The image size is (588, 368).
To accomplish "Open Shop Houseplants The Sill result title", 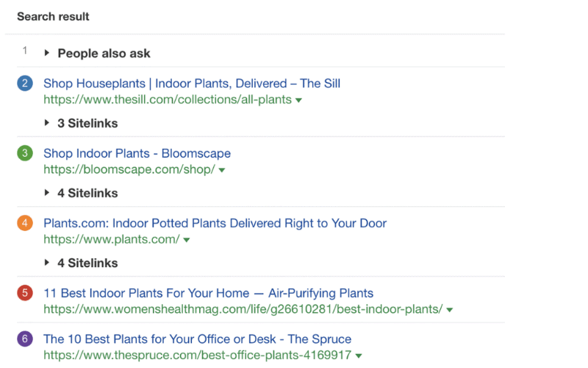I will (192, 83).
